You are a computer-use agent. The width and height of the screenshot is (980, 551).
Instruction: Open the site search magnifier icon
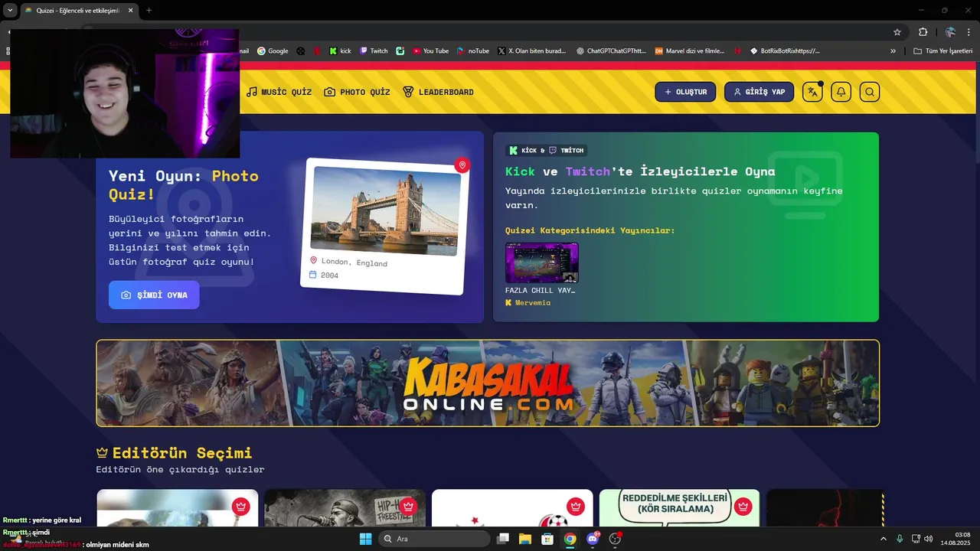click(x=869, y=92)
